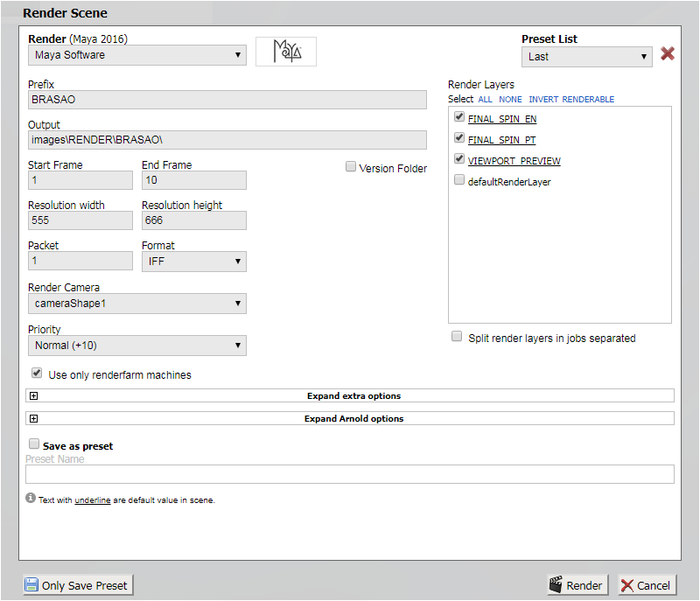This screenshot has width=700, height=601.
Task: Open the renderer dropdown showing Maya Software
Action: click(x=136, y=56)
